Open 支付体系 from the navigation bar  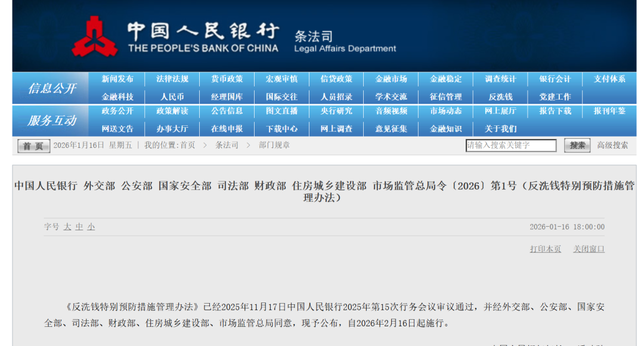(x=609, y=79)
